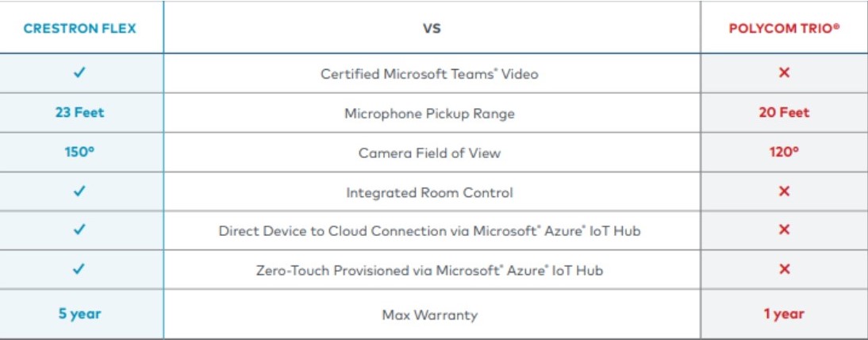Click the 1 year warranty value
Viewport: 868px width, 340px height.
[x=784, y=314]
